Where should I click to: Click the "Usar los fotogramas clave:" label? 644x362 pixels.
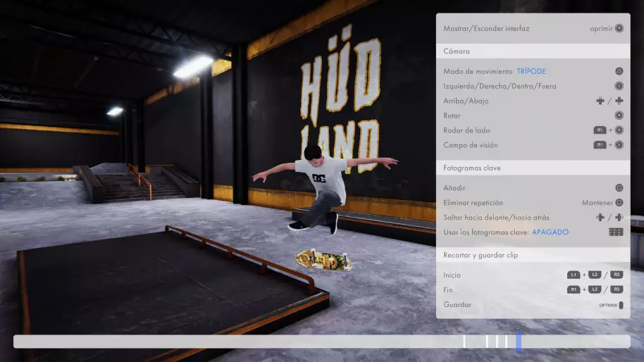(x=486, y=232)
